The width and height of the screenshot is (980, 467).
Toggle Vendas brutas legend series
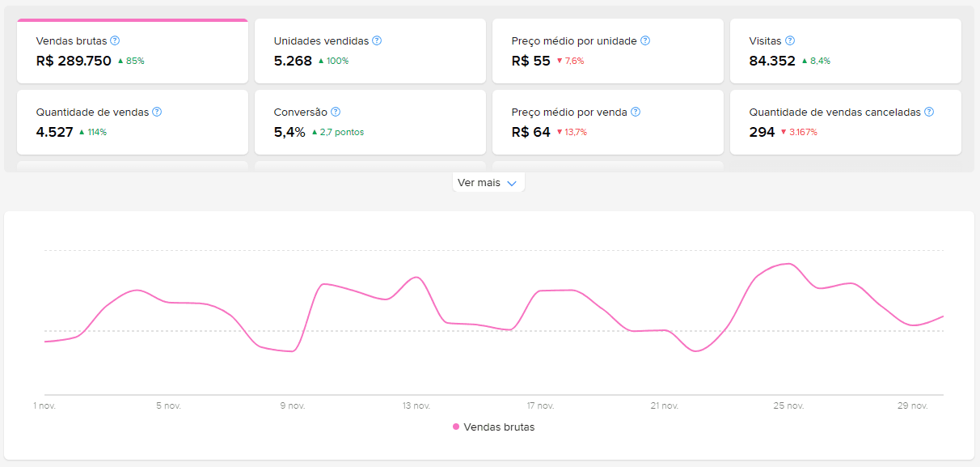[493, 427]
